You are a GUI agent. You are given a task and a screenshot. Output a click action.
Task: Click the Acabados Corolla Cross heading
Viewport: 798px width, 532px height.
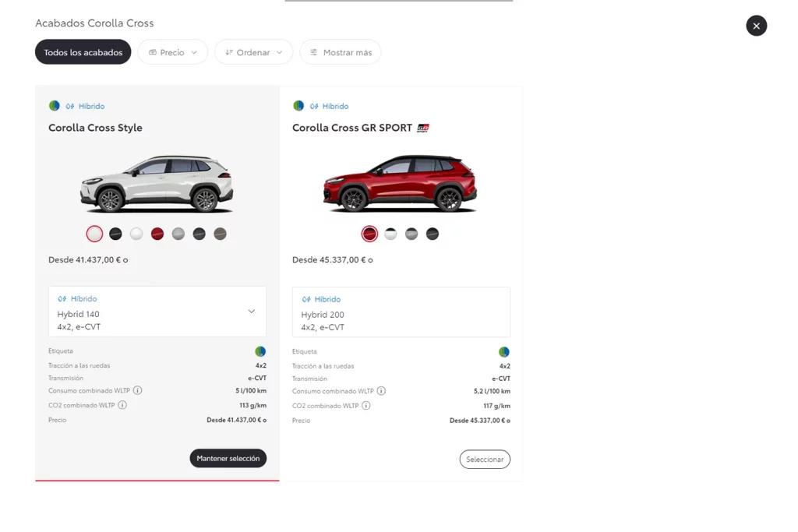click(x=94, y=23)
